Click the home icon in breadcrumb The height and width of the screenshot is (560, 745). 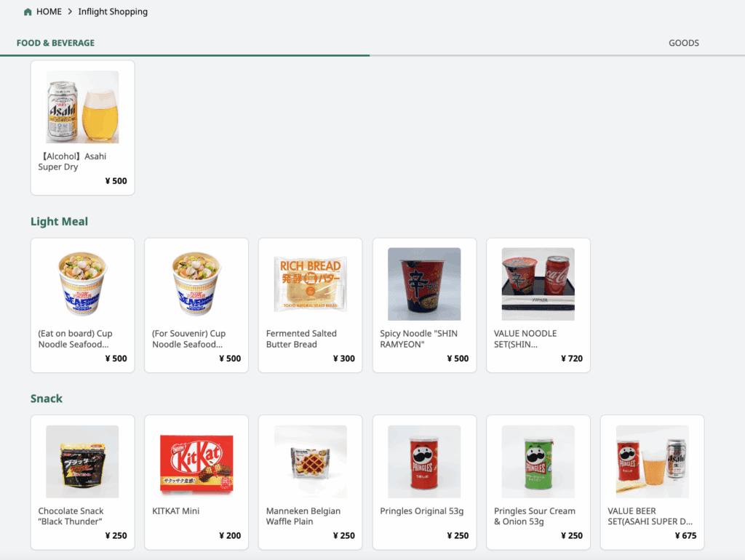[28, 12]
